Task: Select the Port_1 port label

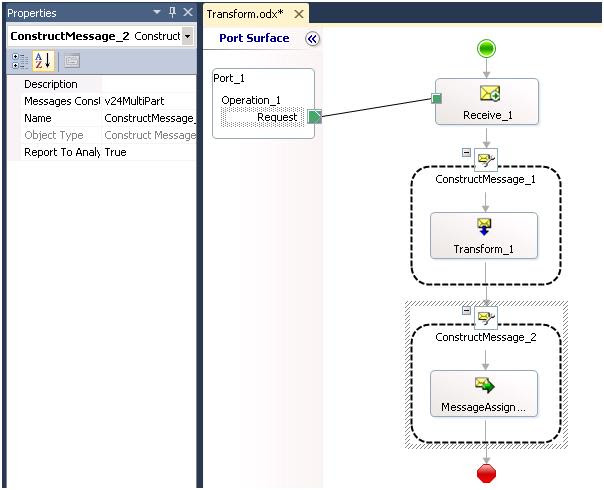Action: point(229,78)
